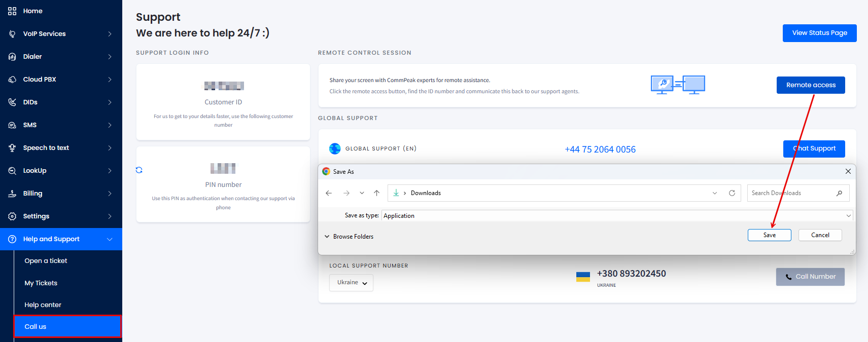This screenshot has width=868, height=342.
Task: Click the Cloud PBX icon
Action: 12,80
